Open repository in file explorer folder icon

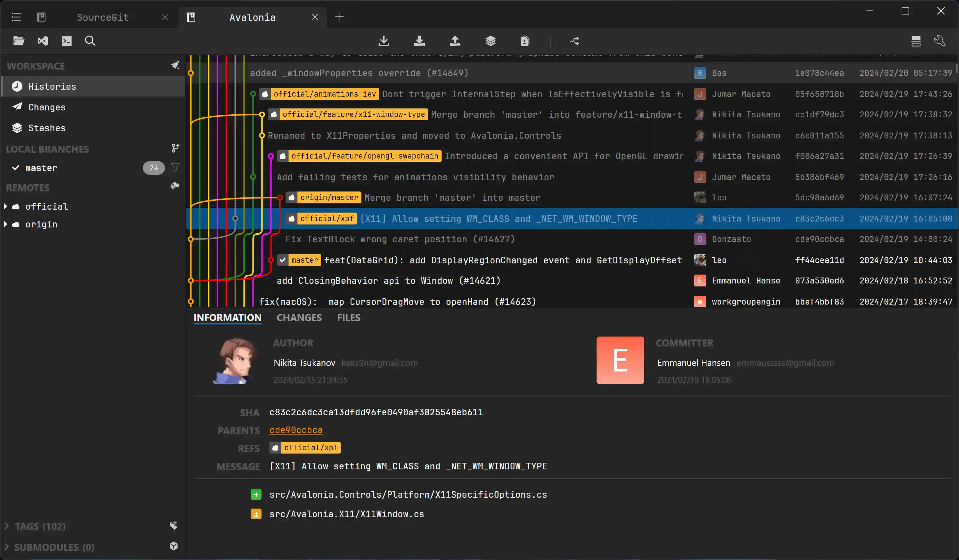(x=19, y=41)
